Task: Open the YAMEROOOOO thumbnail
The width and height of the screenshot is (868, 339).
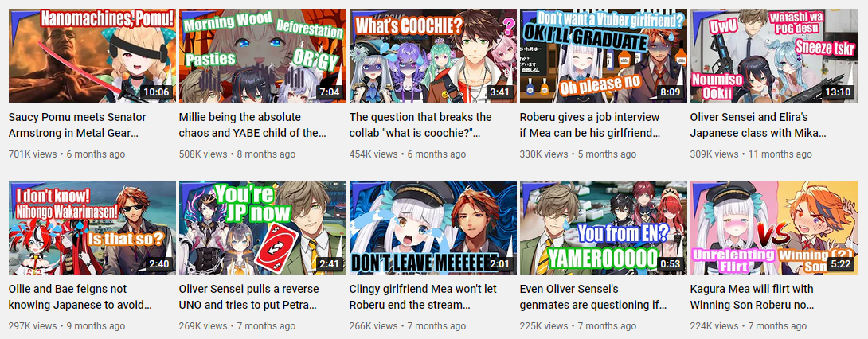Action: 604,228
